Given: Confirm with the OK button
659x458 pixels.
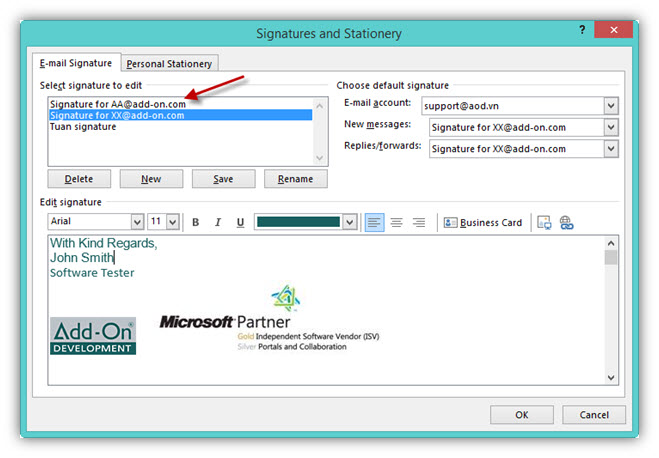Looking at the screenshot, I should pos(522,415).
